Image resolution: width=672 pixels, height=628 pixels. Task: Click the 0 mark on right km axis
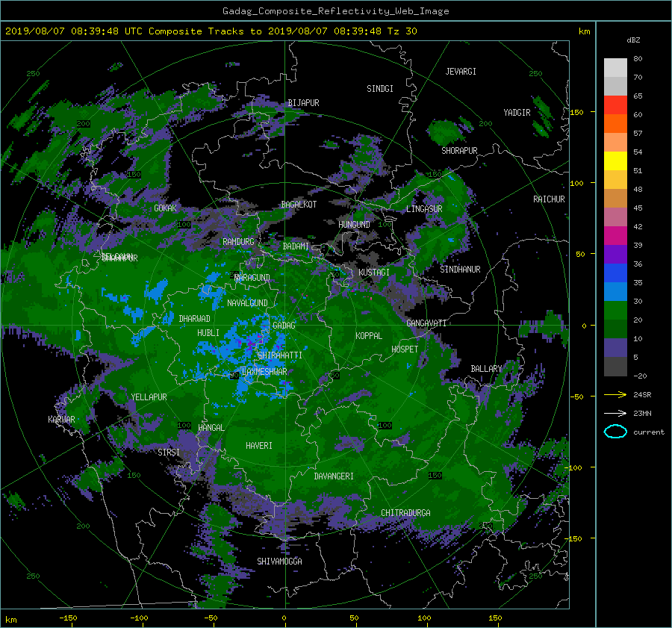(x=584, y=326)
